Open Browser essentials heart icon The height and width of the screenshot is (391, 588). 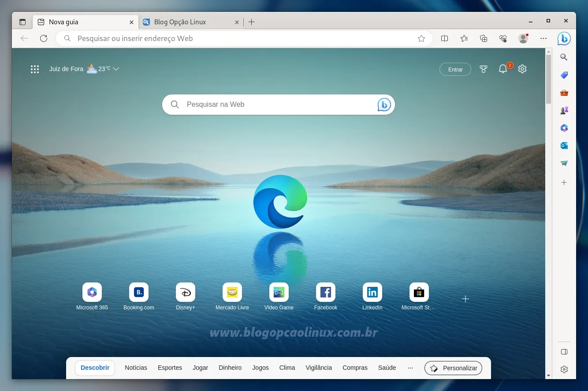tap(503, 38)
